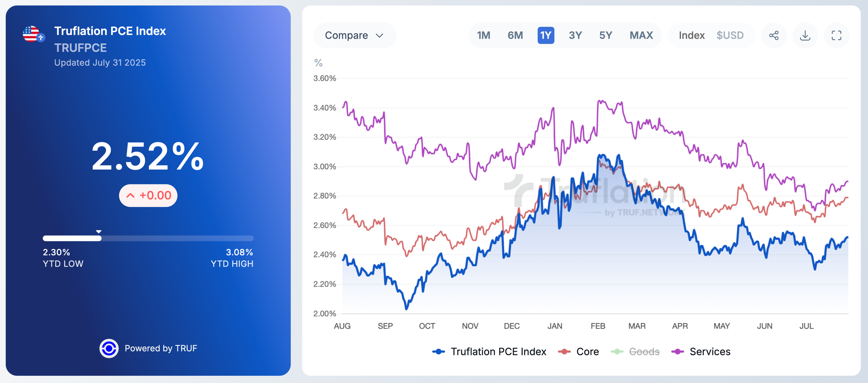Expand chart to fullscreen

pos(836,36)
